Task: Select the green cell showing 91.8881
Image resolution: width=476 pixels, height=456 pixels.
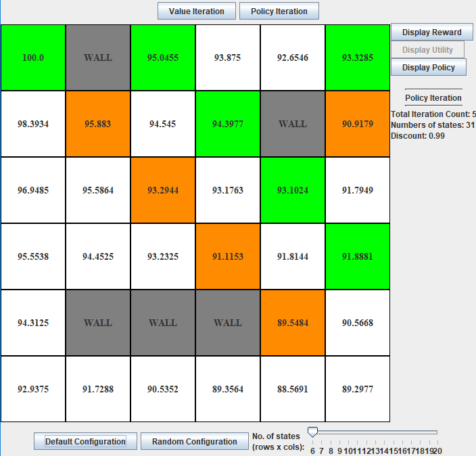Action: [358, 257]
